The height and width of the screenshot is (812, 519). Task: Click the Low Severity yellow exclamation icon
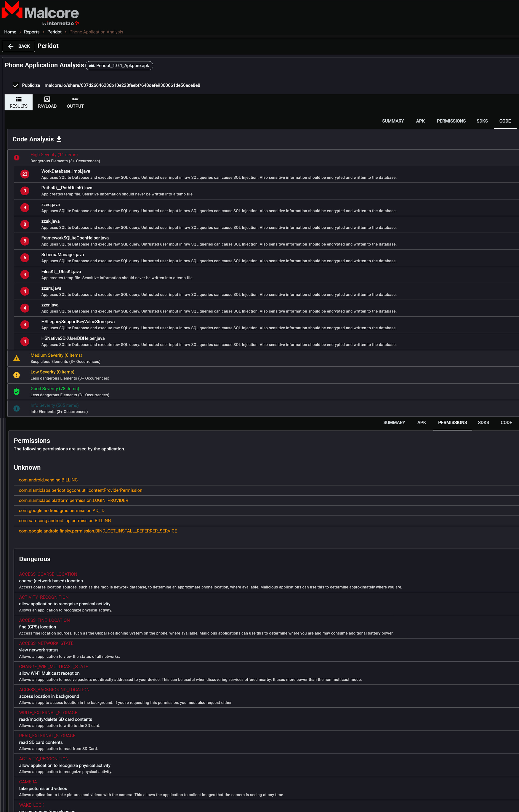point(16,375)
